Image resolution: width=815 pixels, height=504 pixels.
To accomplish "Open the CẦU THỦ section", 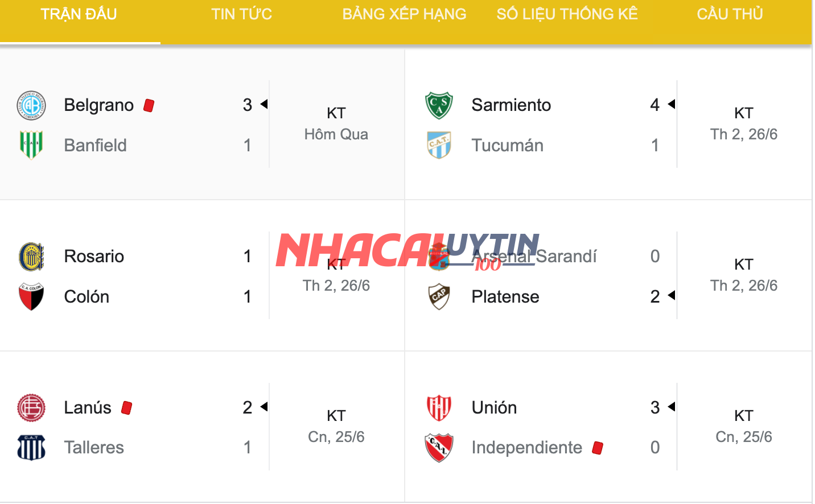I will click(729, 14).
